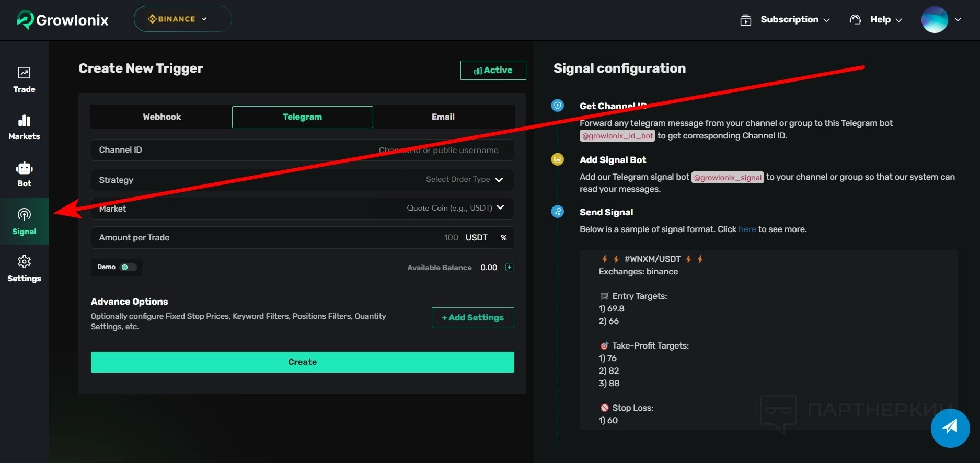This screenshot has height=463, width=980.
Task: Click the Growlonix logo
Action: point(63,20)
